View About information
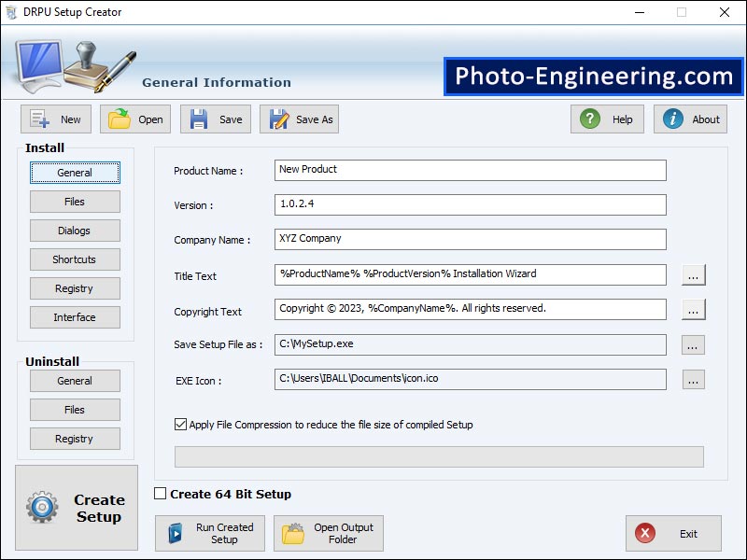 click(x=690, y=119)
